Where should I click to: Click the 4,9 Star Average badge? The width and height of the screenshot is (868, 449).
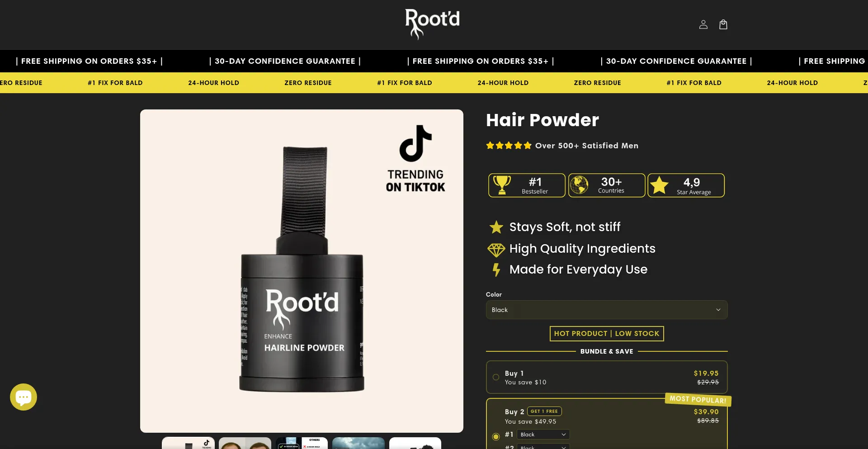[x=686, y=185]
